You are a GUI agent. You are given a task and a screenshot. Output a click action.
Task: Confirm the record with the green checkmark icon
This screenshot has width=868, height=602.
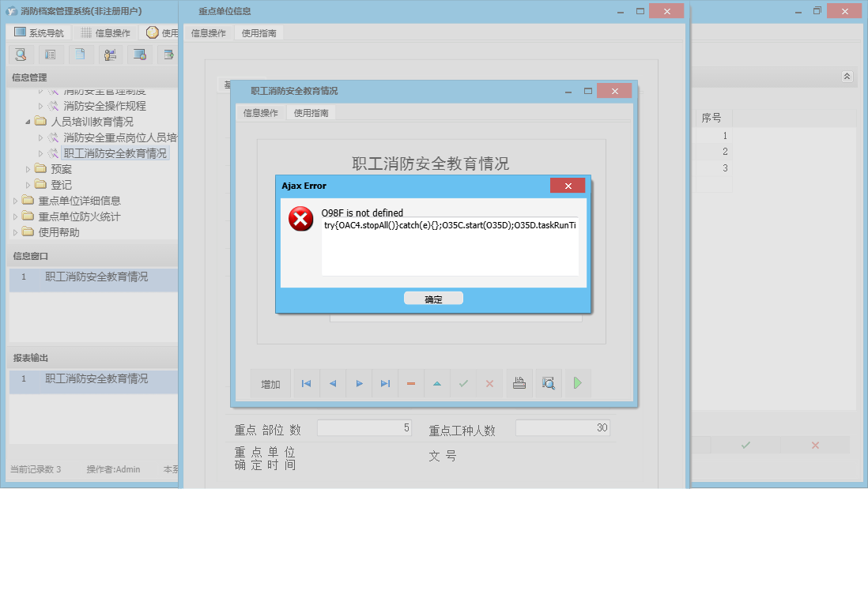(x=463, y=383)
